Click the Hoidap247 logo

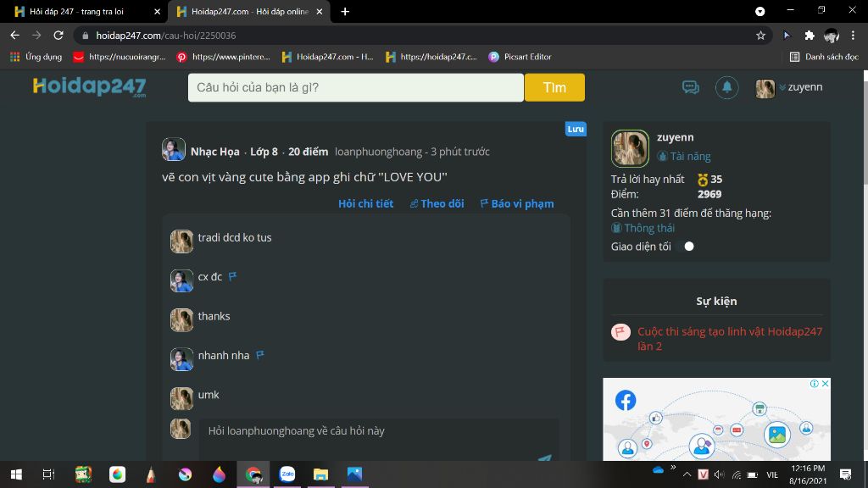89,87
